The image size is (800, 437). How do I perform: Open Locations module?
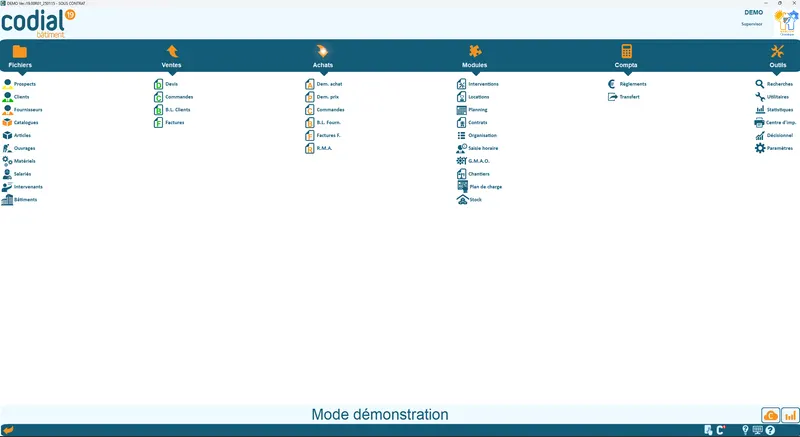[473, 97]
